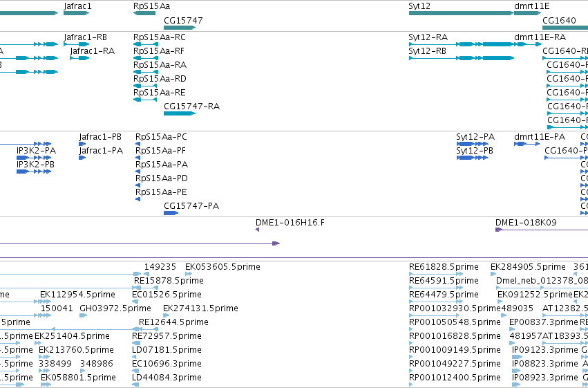Click RE15878.5prime EST label
Image resolution: width=588 pixels, height=388 pixels.
coord(169,281)
